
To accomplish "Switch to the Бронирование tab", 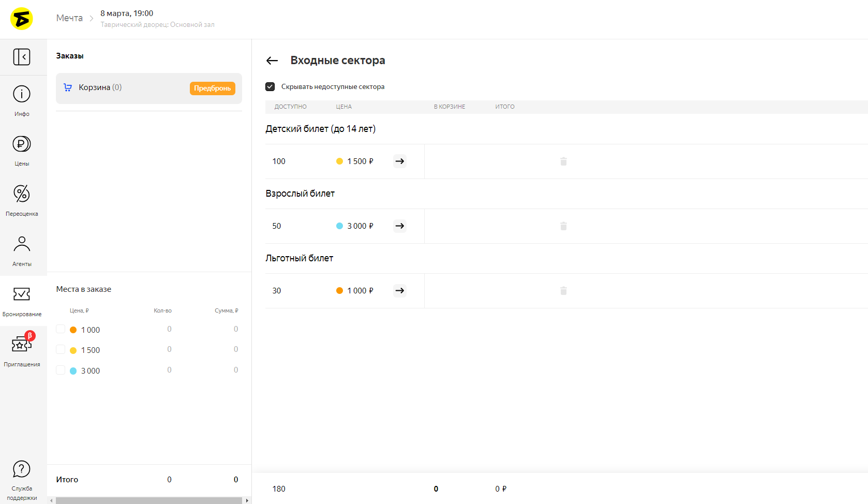I will pyautogui.click(x=22, y=300).
